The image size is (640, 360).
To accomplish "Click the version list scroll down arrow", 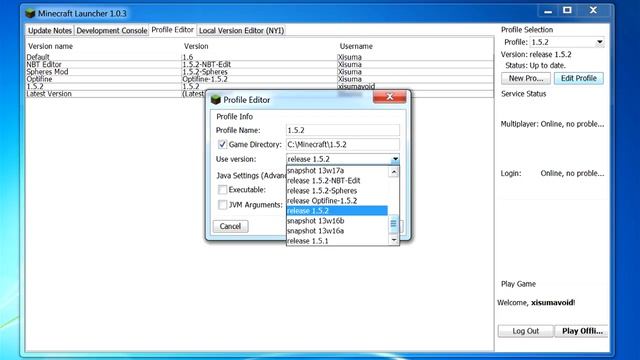I will coord(393,240).
